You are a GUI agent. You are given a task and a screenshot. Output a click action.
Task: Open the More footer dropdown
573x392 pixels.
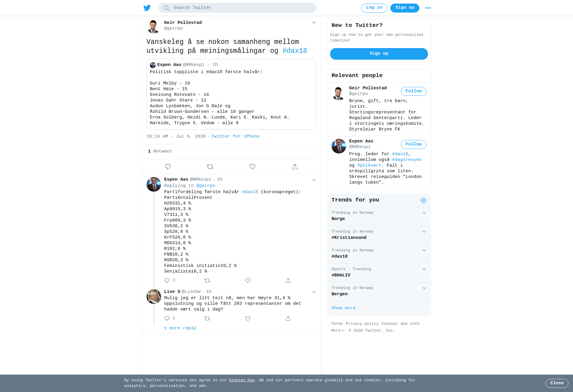click(338, 330)
